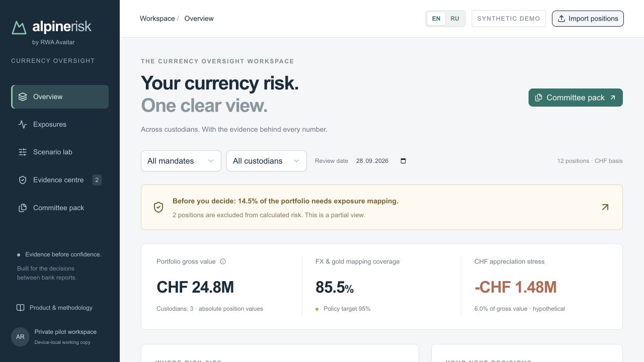
Task: Click the Scenario lab sliders icon
Action: (23, 152)
